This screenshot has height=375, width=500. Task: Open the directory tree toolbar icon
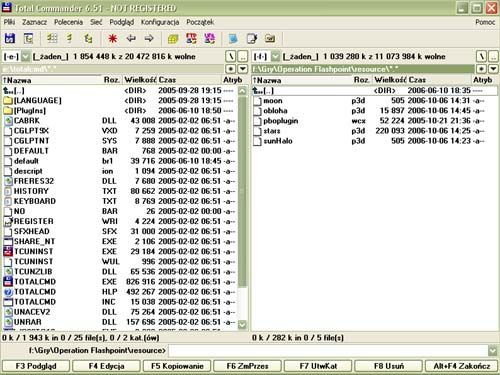point(29,38)
